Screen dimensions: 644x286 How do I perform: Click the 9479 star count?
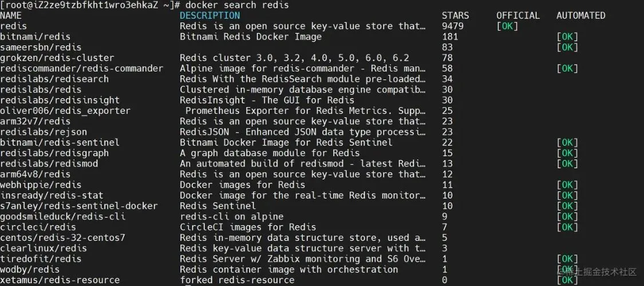[x=453, y=26]
